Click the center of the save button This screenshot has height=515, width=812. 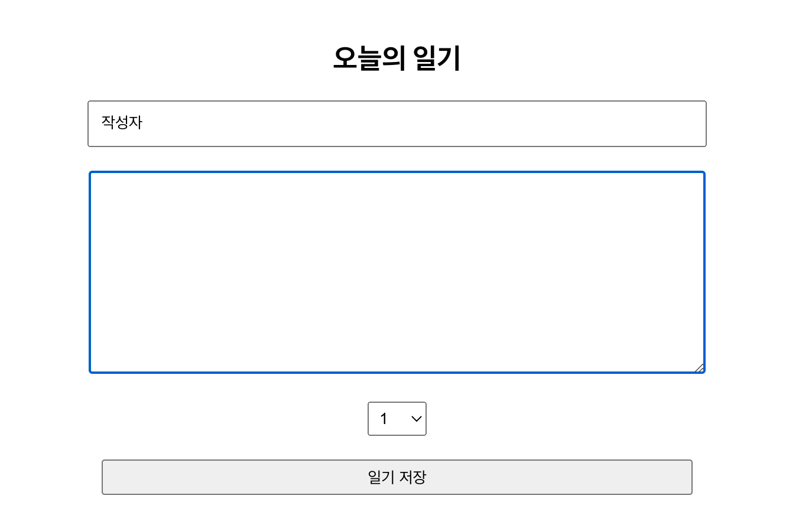tap(397, 477)
